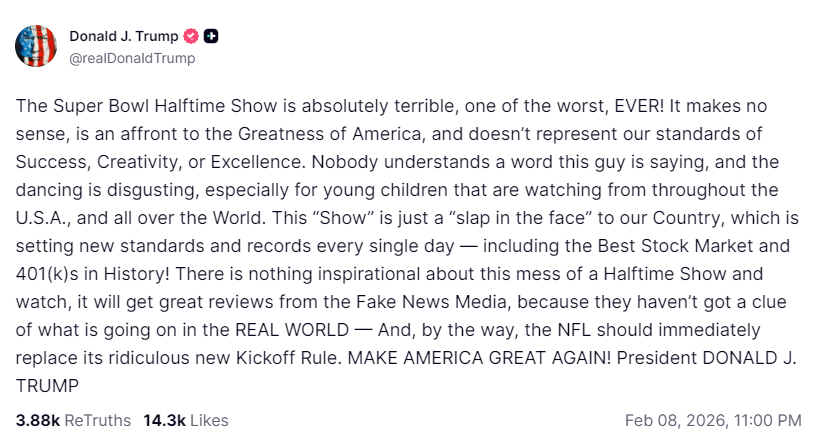Open the @realDonaldTrump handle link
The image size is (818, 439).
pos(131,58)
